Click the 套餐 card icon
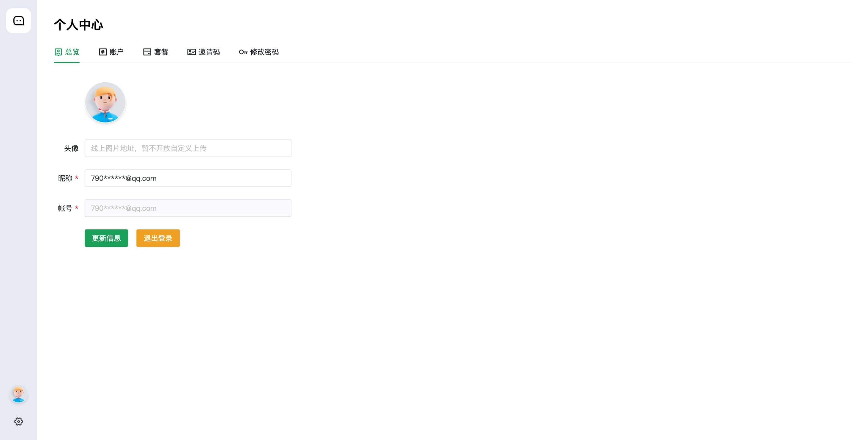868x440 pixels. click(147, 52)
